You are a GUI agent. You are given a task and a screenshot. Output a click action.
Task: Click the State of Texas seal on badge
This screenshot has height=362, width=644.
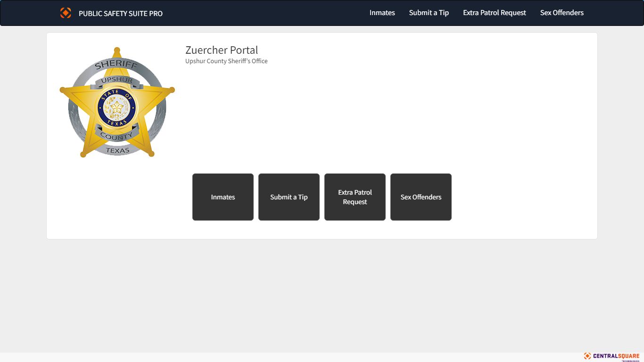pyautogui.click(x=117, y=108)
